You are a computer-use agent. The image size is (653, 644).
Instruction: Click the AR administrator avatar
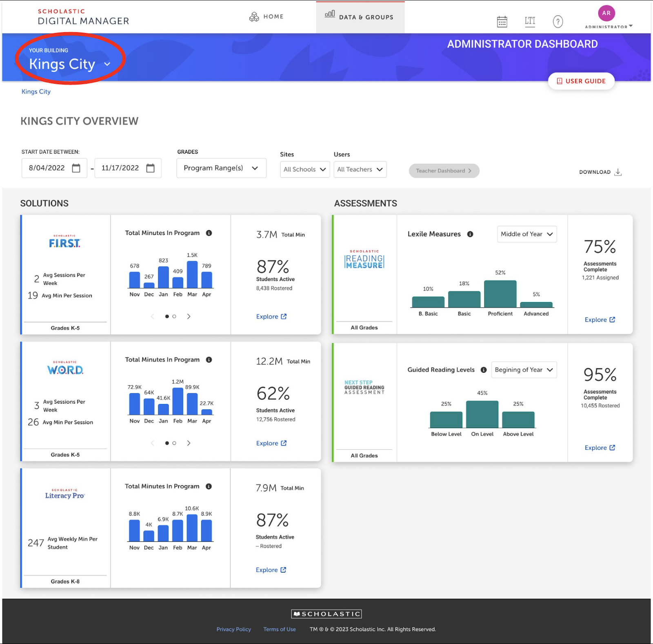pyautogui.click(x=606, y=13)
